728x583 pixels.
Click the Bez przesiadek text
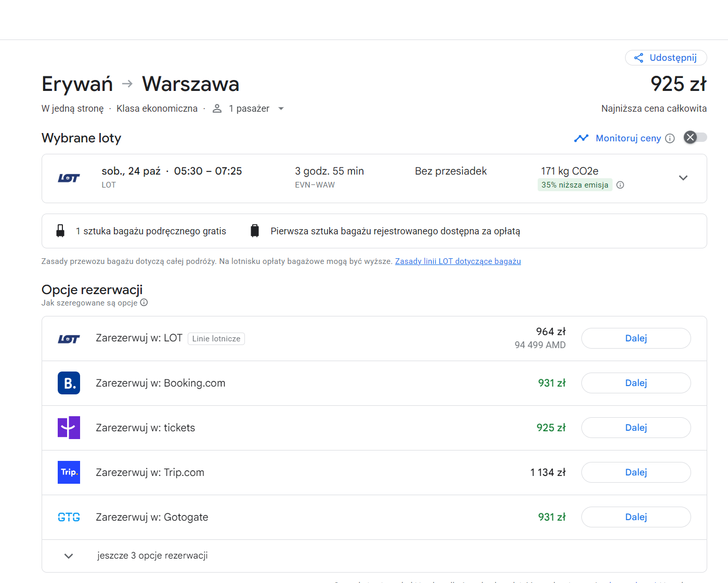click(x=451, y=171)
